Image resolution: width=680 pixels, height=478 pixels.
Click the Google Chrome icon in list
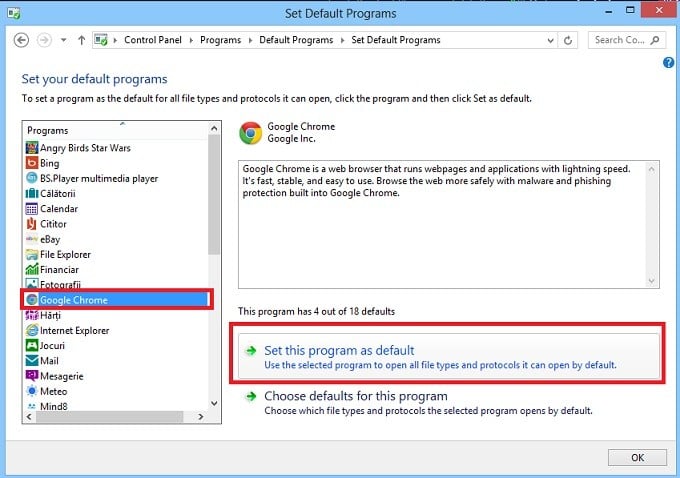pyautogui.click(x=32, y=300)
